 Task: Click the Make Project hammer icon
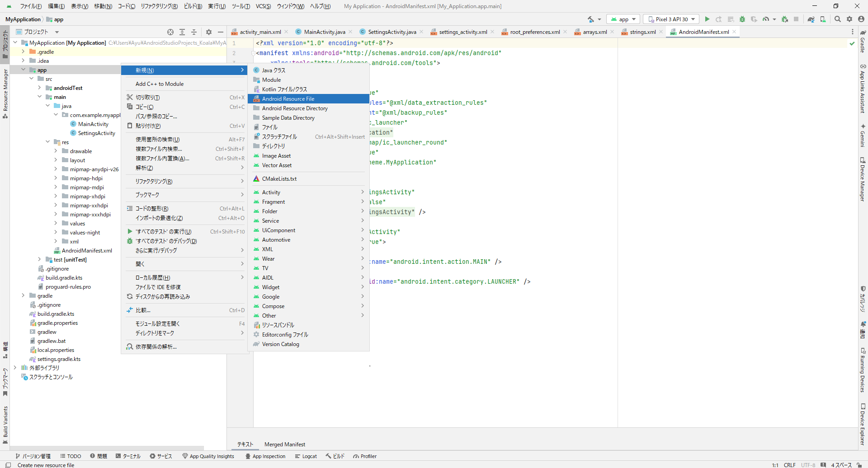591,19
